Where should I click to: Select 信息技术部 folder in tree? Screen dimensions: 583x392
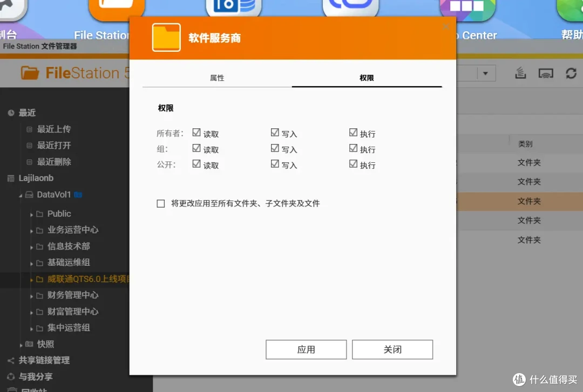[69, 246]
